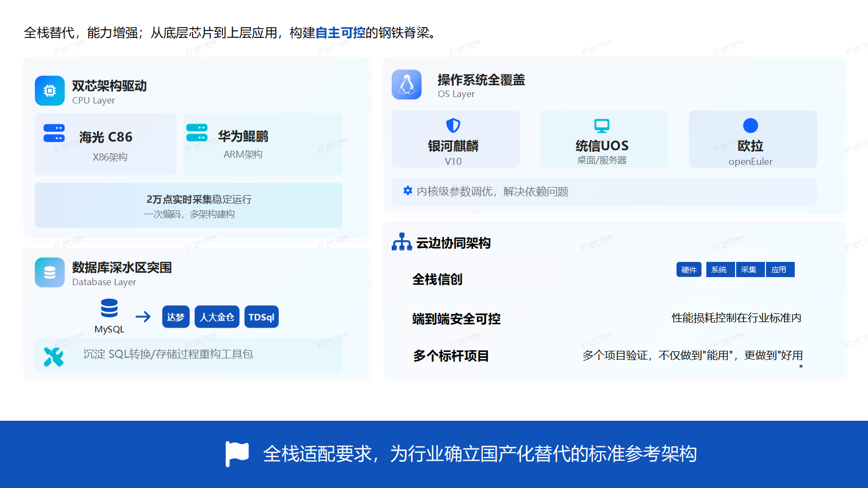The image size is (868, 488).
Task: Select the TDSql tag
Action: 261,317
